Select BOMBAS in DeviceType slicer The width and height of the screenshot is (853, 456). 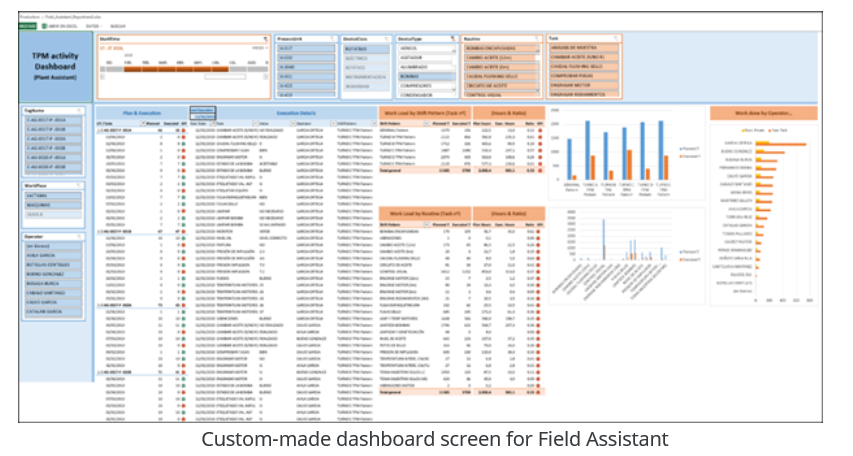[x=426, y=77]
